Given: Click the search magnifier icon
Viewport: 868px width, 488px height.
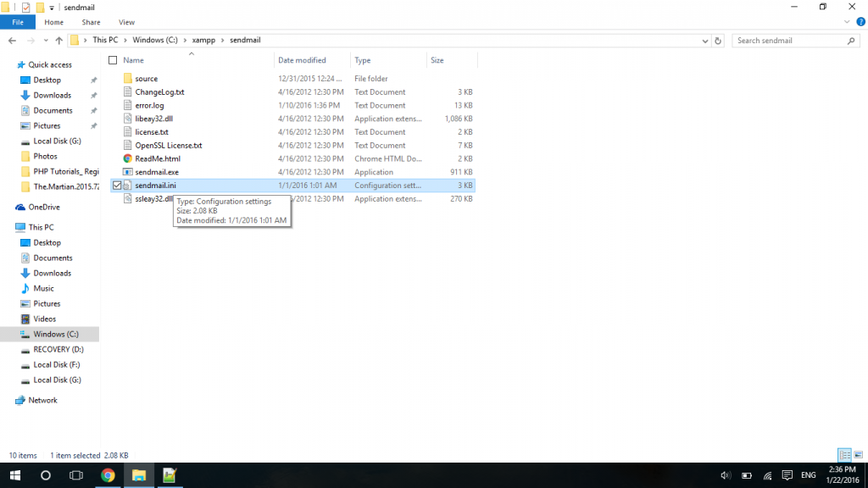Looking at the screenshot, I should [851, 41].
